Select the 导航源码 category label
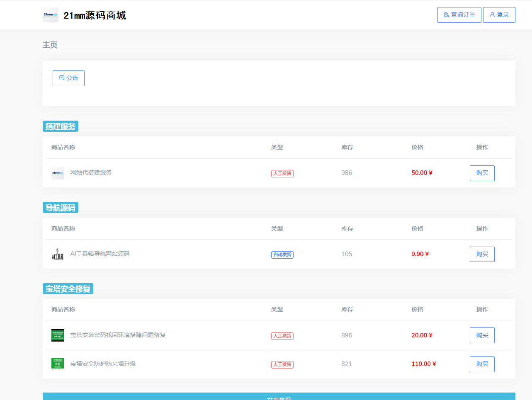 [x=61, y=208]
